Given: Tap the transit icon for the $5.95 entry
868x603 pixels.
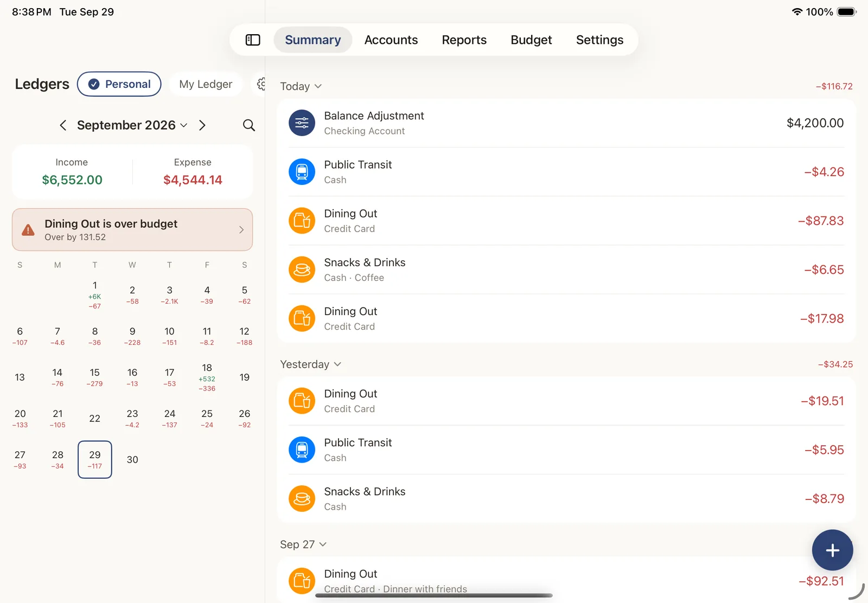Looking at the screenshot, I should click(x=302, y=450).
